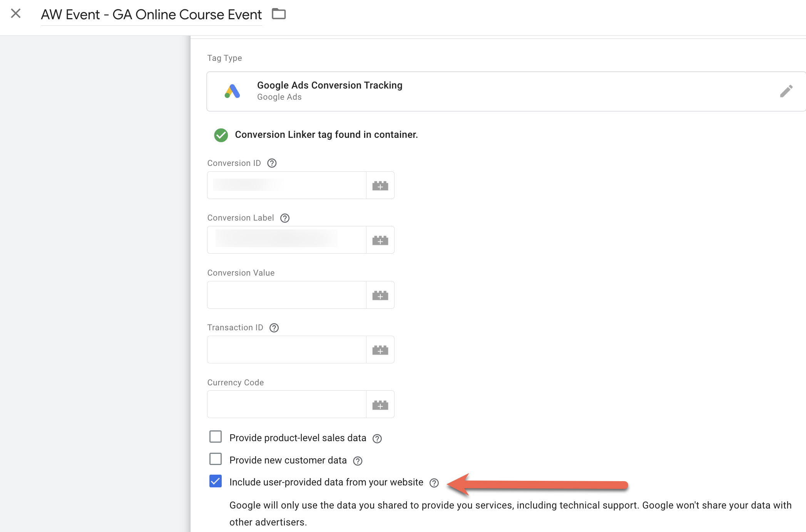This screenshot has width=806, height=532.
Task: Click the 'Tag Type' section label
Action: [x=224, y=58]
